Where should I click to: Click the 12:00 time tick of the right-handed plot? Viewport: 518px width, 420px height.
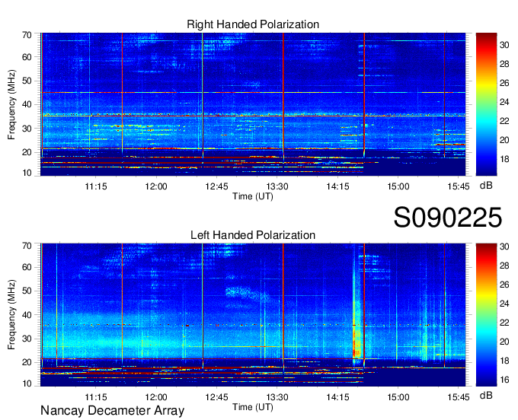tap(156, 186)
